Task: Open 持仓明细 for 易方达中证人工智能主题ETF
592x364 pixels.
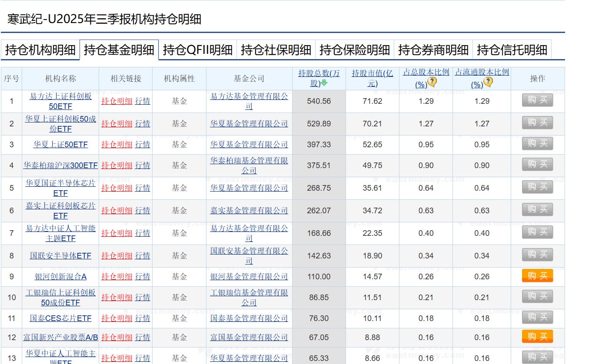Action: pyautogui.click(x=117, y=233)
